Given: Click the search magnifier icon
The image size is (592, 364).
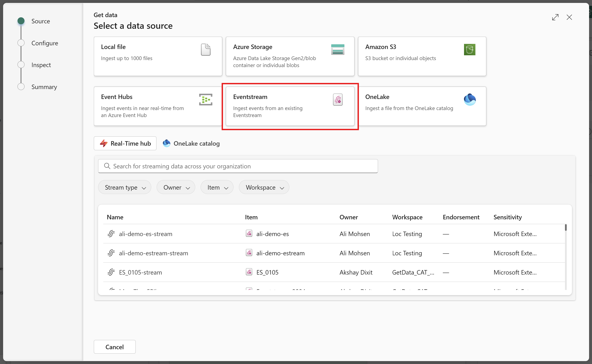Looking at the screenshot, I should pos(107,166).
